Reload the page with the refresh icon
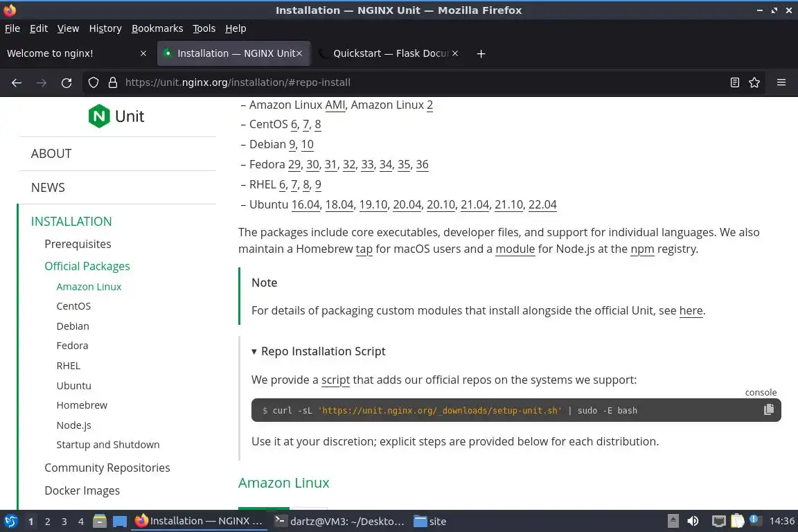 pyautogui.click(x=66, y=82)
